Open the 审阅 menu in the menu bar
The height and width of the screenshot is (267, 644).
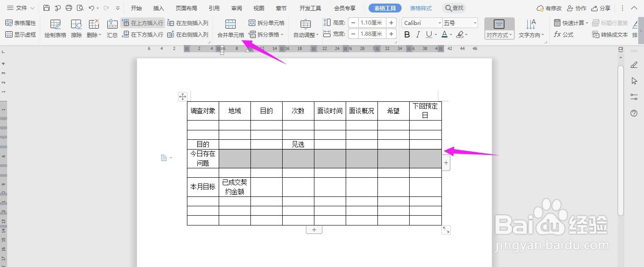pyautogui.click(x=236, y=8)
